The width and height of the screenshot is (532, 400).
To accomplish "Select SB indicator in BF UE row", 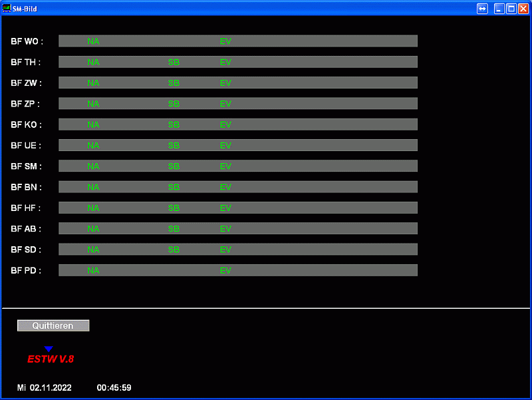I will click(x=174, y=145).
